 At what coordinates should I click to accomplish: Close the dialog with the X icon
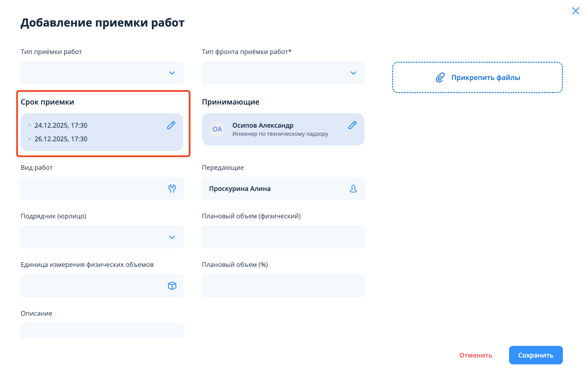[576, 11]
